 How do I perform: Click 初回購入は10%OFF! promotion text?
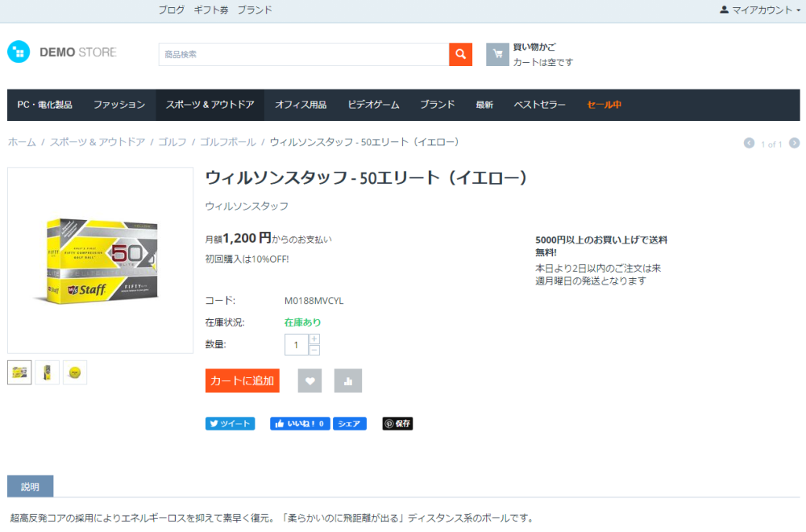coord(247,259)
